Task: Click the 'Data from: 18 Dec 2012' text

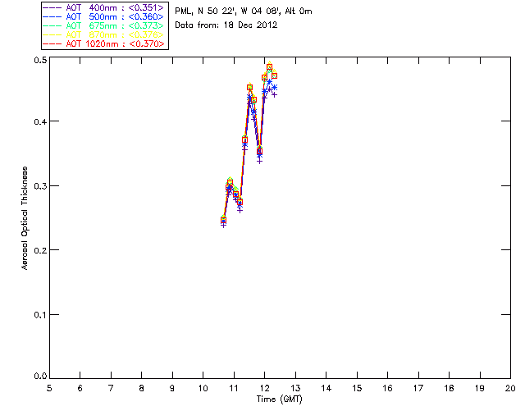Action: pyautogui.click(x=226, y=25)
